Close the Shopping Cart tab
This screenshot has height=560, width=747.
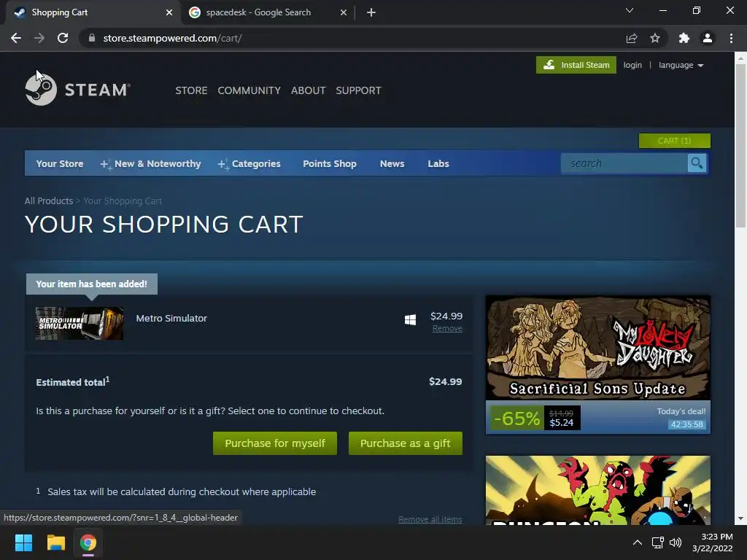(x=169, y=12)
